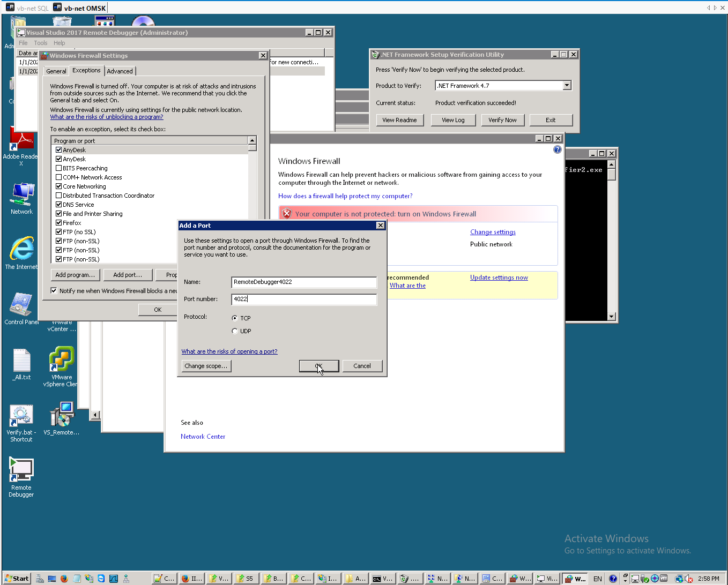
Task: Click the network tree icon in Quick Launch
Action: click(x=126, y=579)
